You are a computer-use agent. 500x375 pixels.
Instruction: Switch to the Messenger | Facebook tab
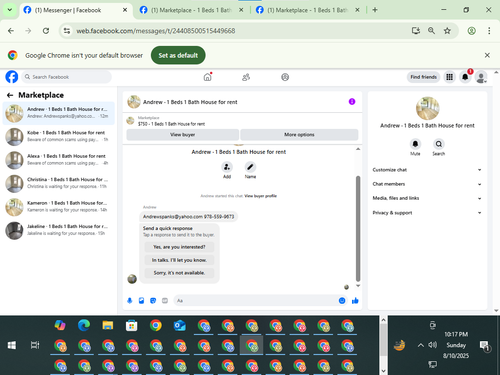(75, 10)
